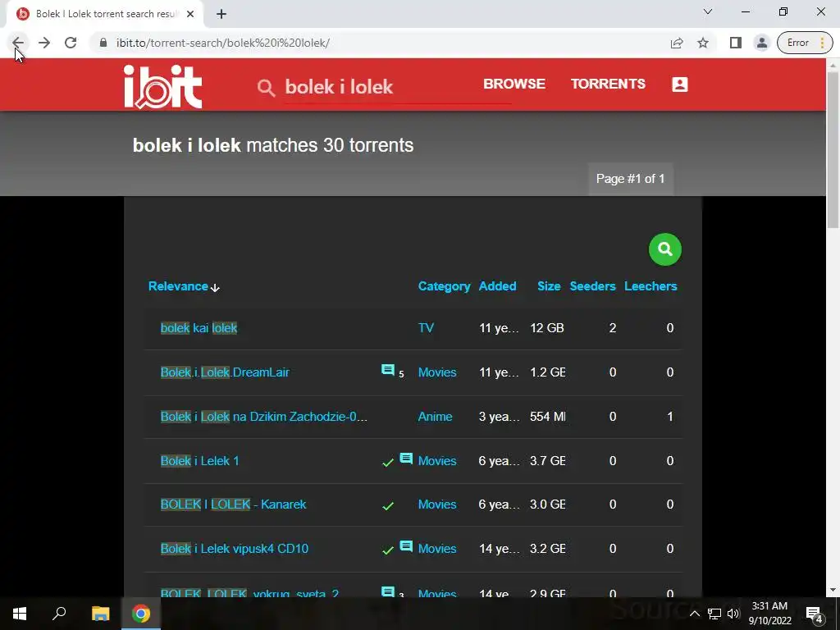The image size is (840, 630).
Task: Reload the page with refresh icon
Action: (71, 43)
